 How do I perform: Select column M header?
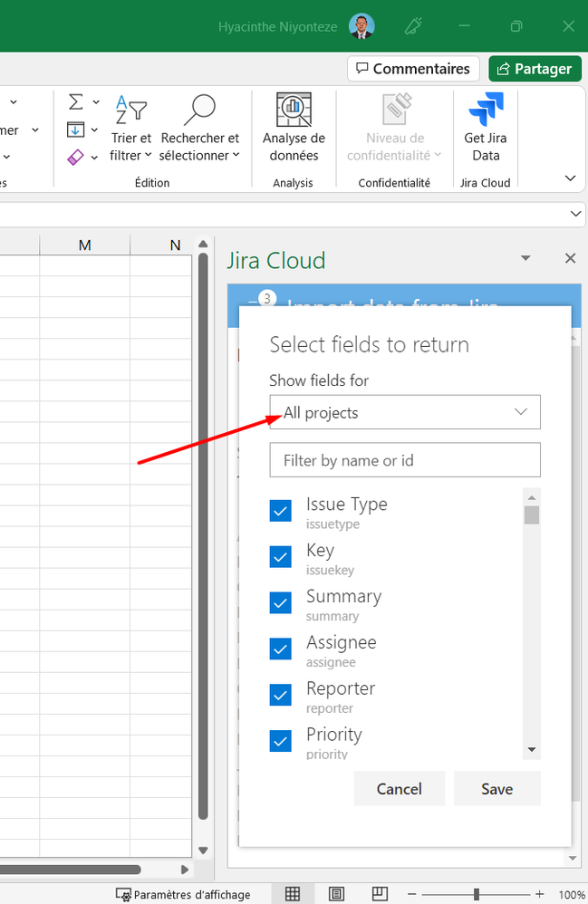(x=85, y=245)
